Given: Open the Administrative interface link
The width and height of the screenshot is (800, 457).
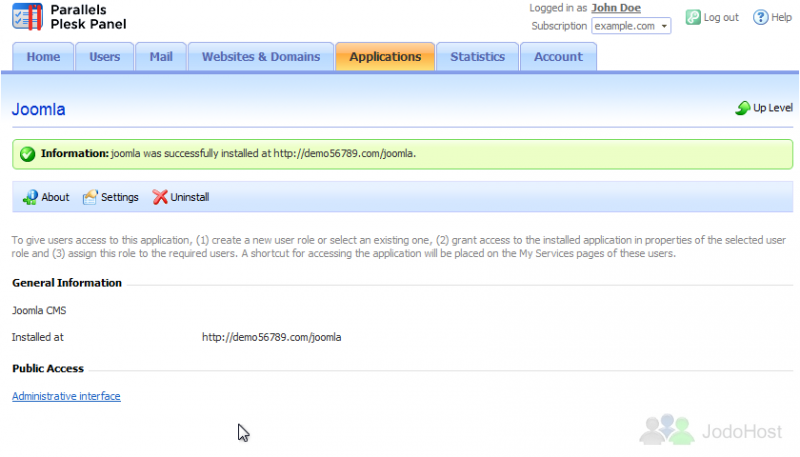Looking at the screenshot, I should coord(66,396).
